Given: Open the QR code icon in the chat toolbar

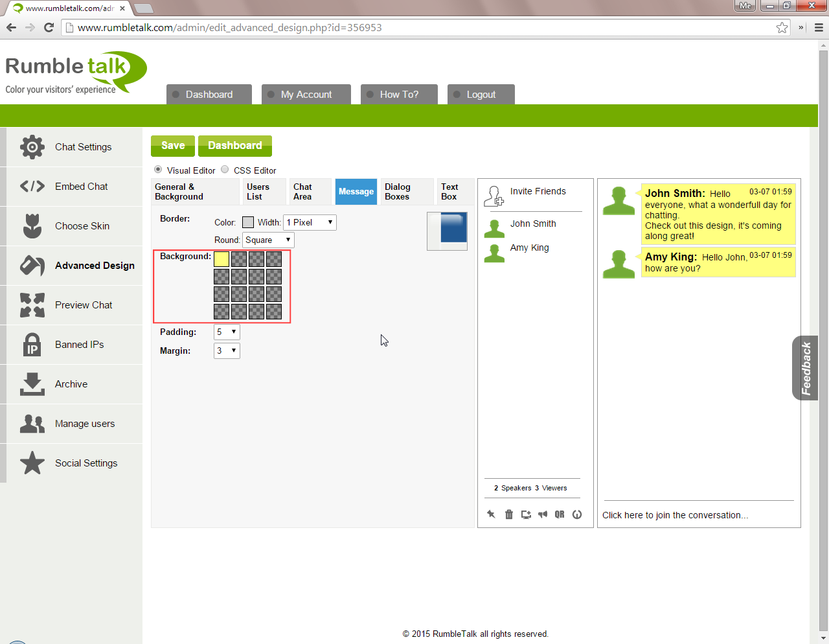Looking at the screenshot, I should click(560, 514).
